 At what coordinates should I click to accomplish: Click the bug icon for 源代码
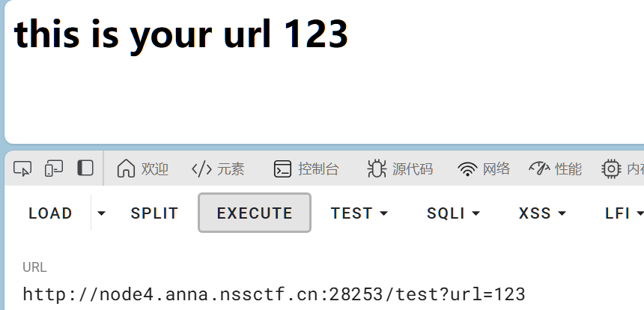pos(376,168)
